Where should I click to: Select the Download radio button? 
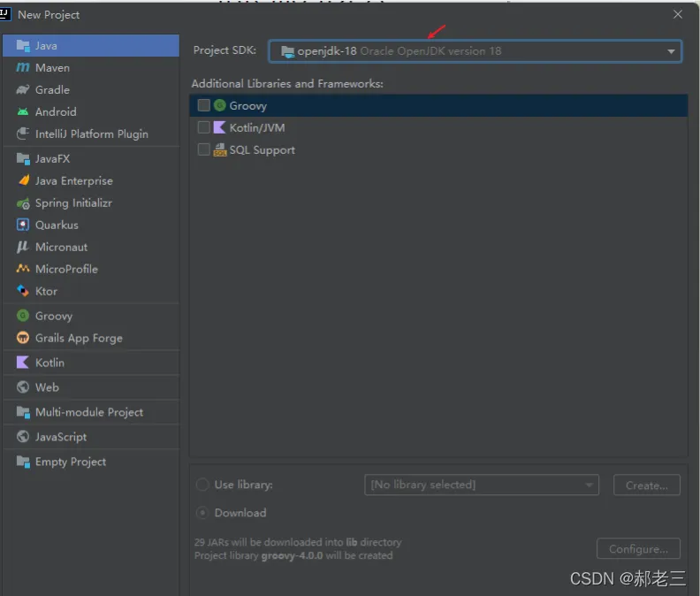(x=202, y=513)
